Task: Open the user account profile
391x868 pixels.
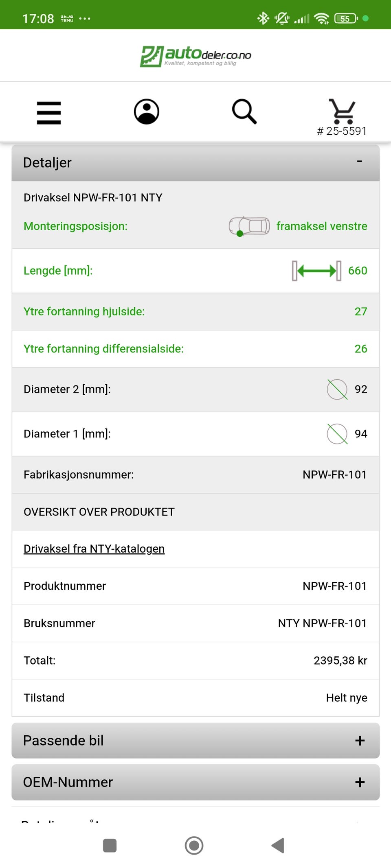Action: [147, 112]
